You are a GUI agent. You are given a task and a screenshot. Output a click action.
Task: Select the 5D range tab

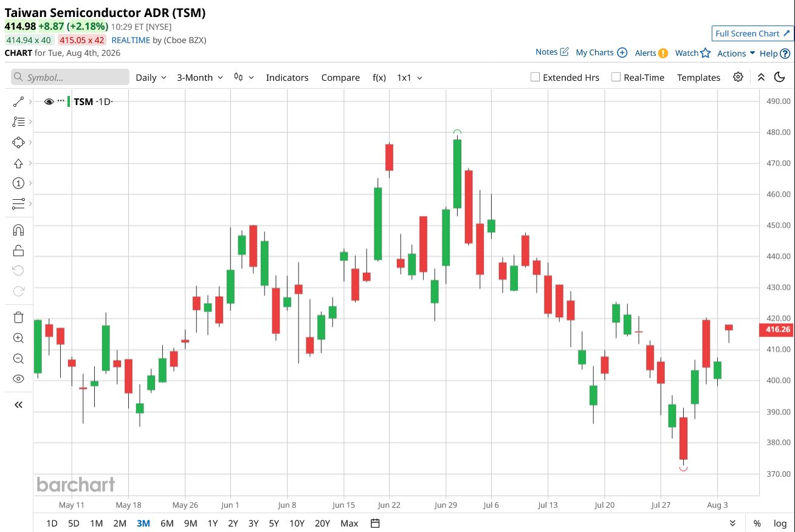pyautogui.click(x=74, y=523)
